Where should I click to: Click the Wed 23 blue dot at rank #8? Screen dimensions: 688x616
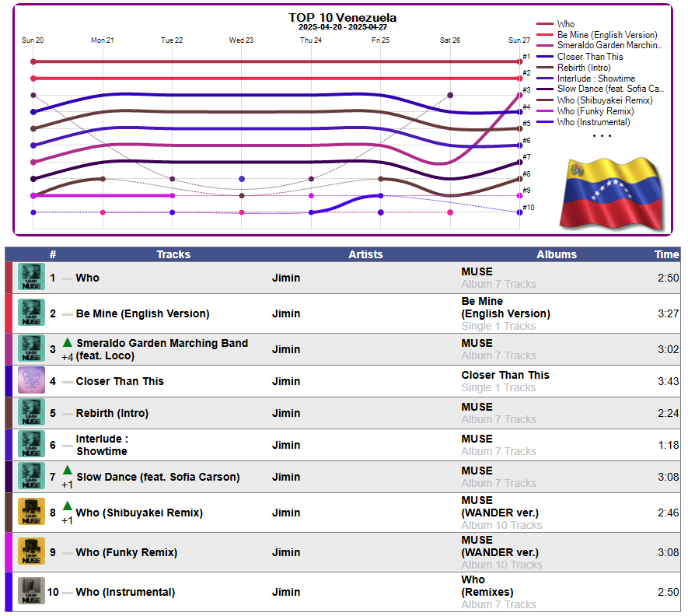tap(242, 179)
